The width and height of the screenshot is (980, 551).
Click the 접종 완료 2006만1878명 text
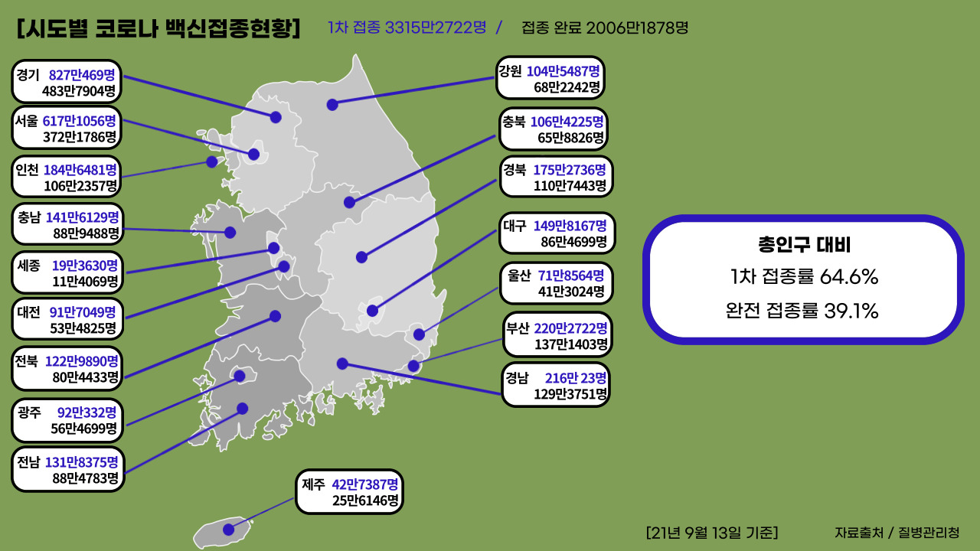(605, 28)
